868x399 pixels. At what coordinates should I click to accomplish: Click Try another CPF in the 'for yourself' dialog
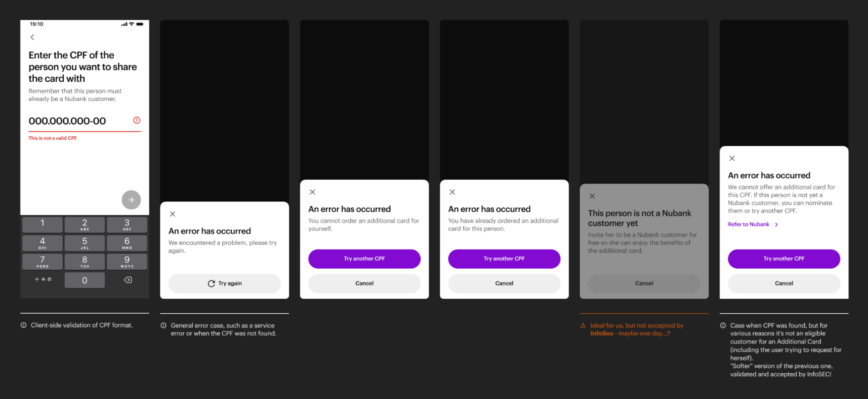364,259
